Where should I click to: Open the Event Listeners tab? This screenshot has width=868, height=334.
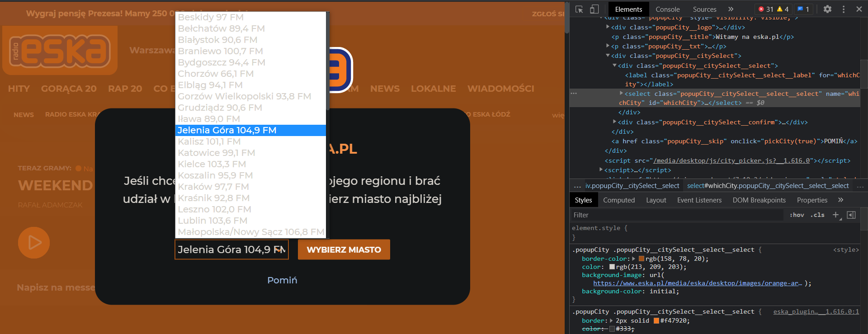(x=699, y=200)
